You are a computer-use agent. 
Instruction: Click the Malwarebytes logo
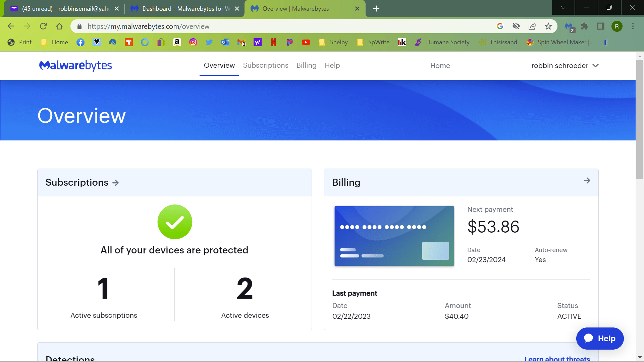[x=75, y=65]
